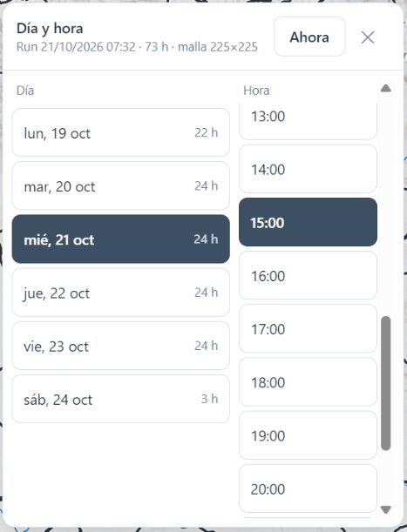The image size is (407, 532).
Task: Pick 17:00 in the Hora list
Action: (x=309, y=329)
